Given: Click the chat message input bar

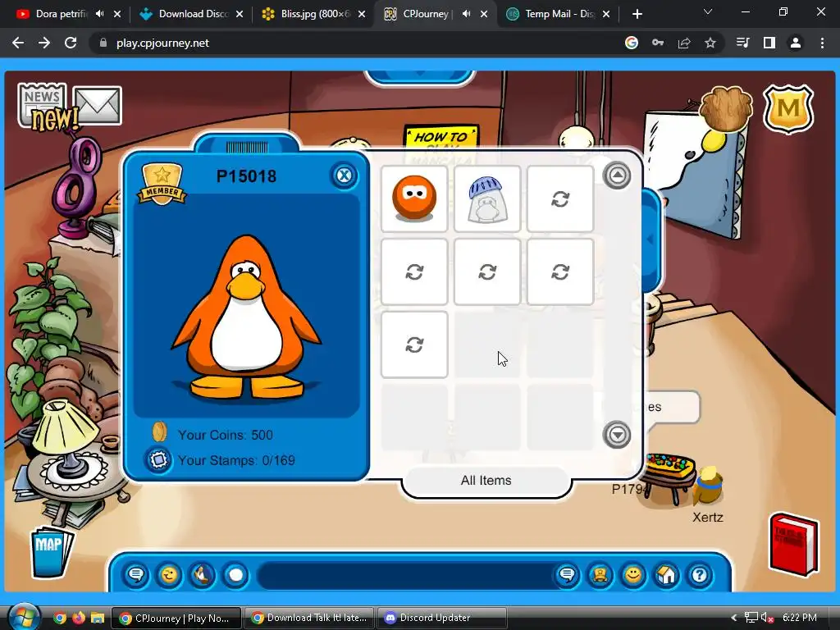Looking at the screenshot, I should coord(405,575).
